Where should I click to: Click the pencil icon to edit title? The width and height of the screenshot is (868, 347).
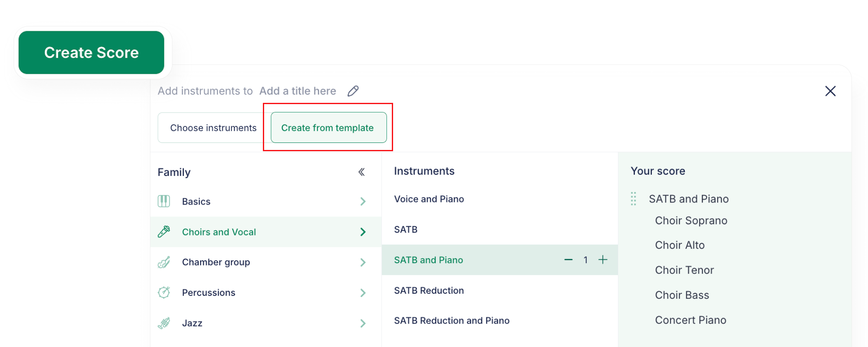pos(353,91)
